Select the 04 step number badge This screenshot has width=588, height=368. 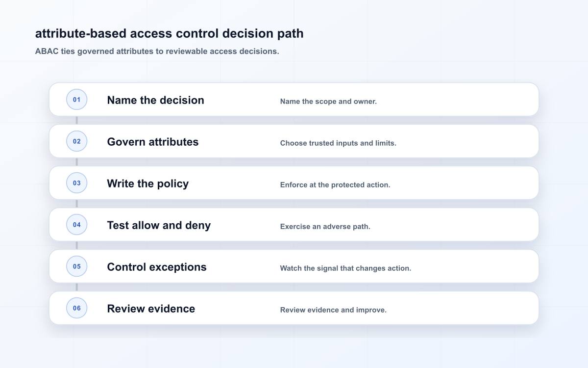[x=77, y=225]
